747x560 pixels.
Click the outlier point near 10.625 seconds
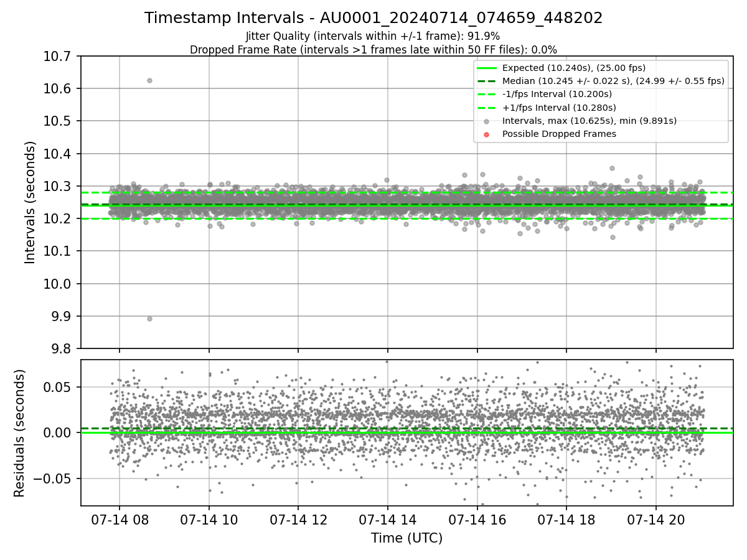(149, 80)
